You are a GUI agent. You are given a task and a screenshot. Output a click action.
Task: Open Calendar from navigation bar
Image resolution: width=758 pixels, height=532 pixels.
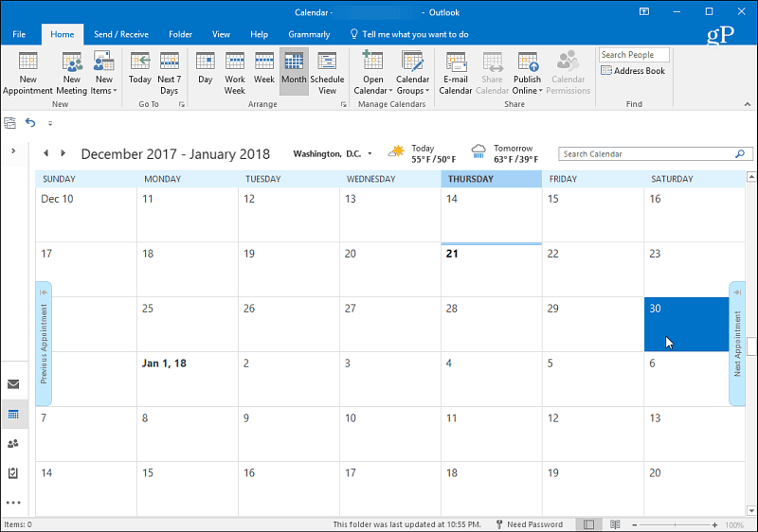(x=13, y=415)
